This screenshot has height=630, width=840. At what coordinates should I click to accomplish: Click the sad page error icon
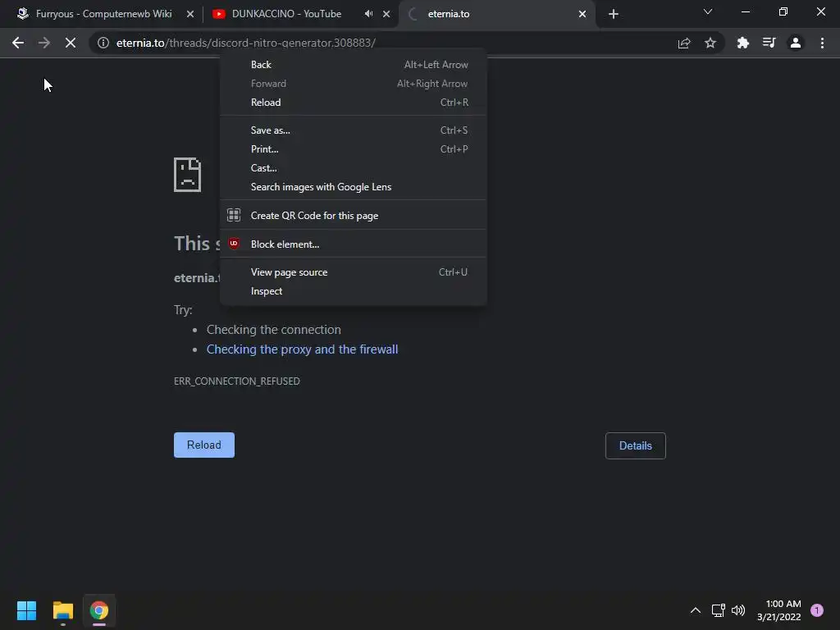(x=188, y=175)
